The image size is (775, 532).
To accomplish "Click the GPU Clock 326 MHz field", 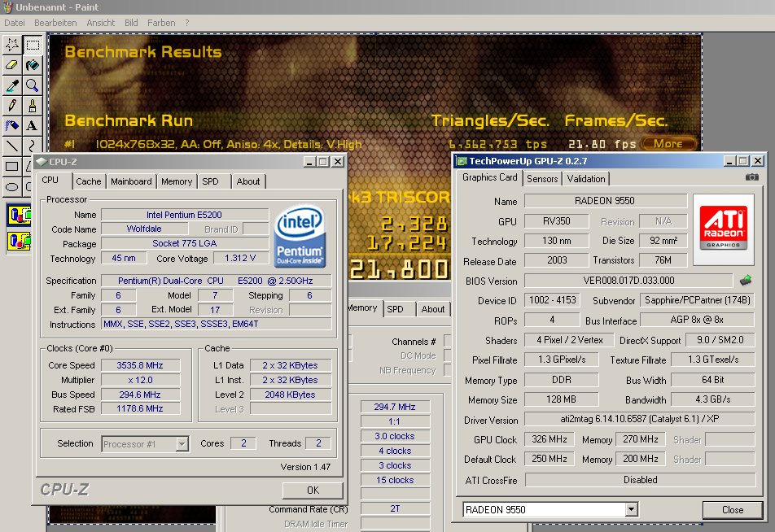I will pos(550,439).
